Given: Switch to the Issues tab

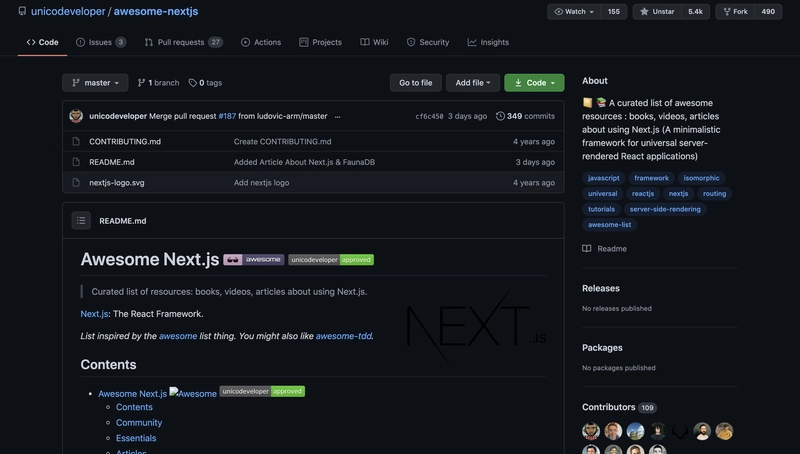Looking at the screenshot, I should pos(101,42).
